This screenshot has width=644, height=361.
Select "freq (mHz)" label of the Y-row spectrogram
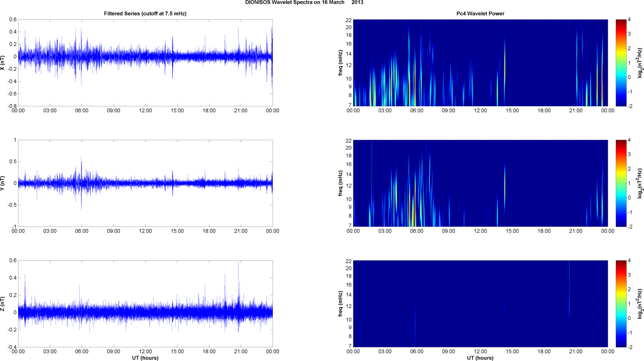340,183
